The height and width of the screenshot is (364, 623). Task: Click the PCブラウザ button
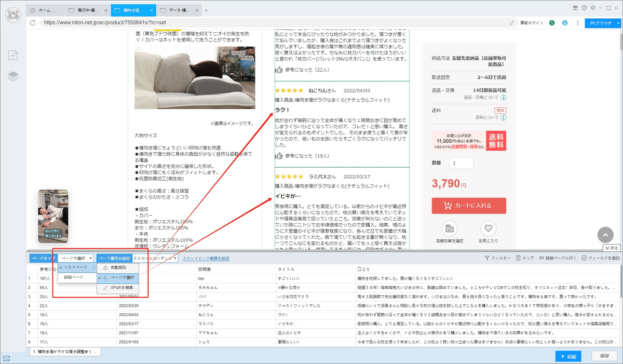coord(600,23)
